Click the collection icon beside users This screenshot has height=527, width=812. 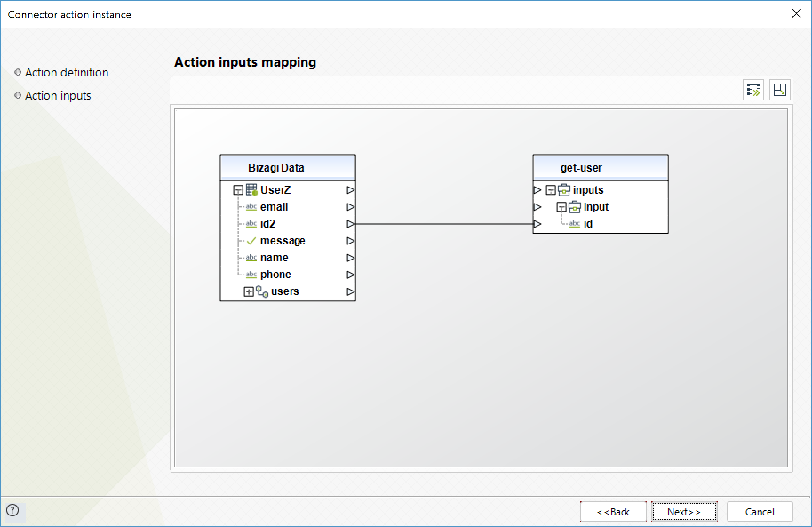click(262, 291)
